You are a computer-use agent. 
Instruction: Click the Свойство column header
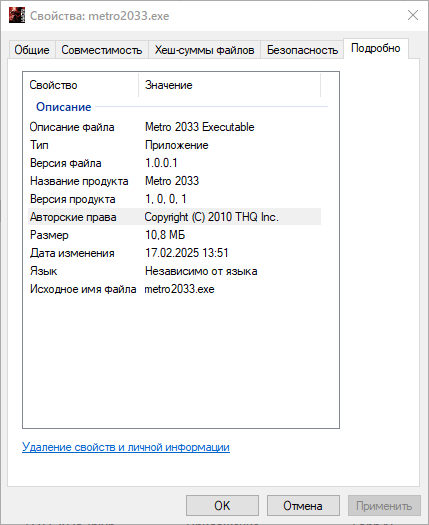tap(81, 85)
